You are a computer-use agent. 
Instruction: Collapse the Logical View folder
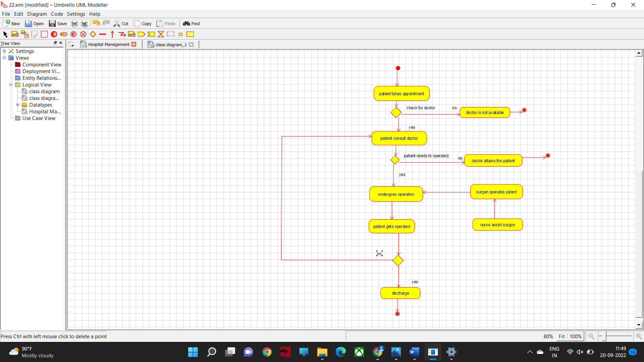tap(11, 85)
